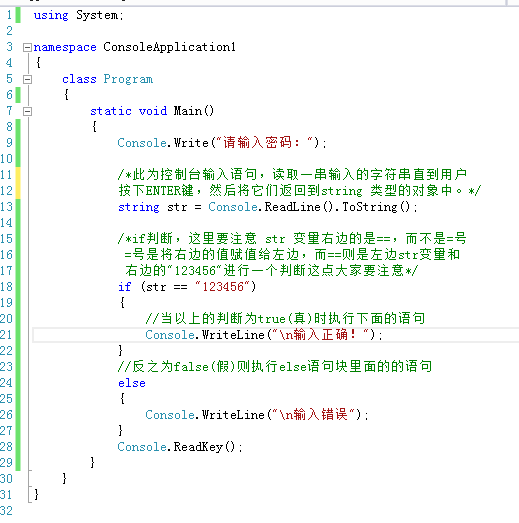Click the 'Program' class name
519x523 pixels.
(128, 79)
